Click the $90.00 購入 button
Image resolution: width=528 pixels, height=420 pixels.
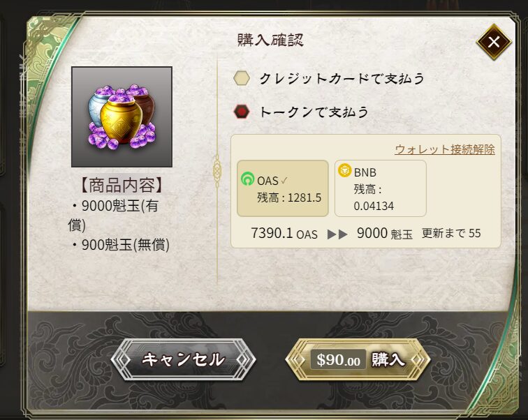pos(358,359)
